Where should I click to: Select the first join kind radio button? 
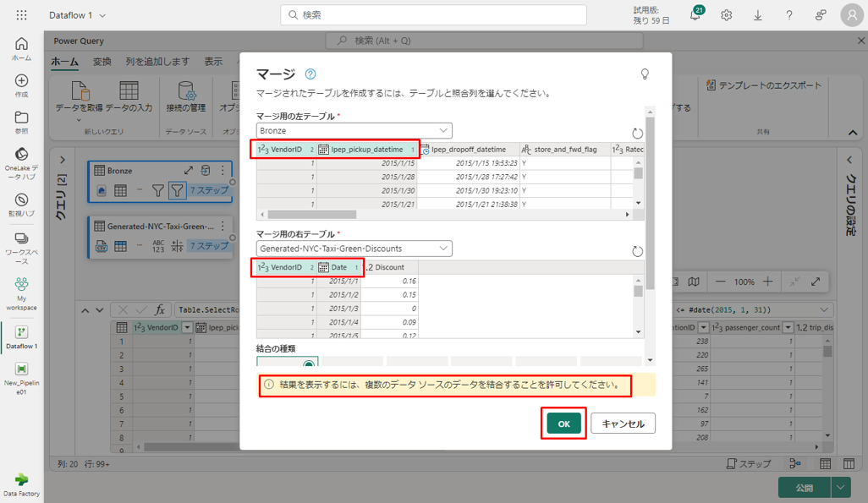click(x=308, y=364)
